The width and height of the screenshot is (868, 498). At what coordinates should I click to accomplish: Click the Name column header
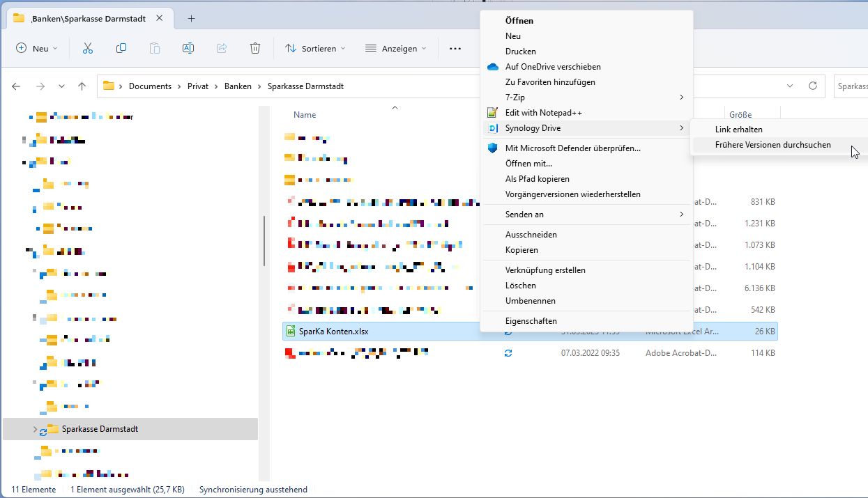coord(305,115)
